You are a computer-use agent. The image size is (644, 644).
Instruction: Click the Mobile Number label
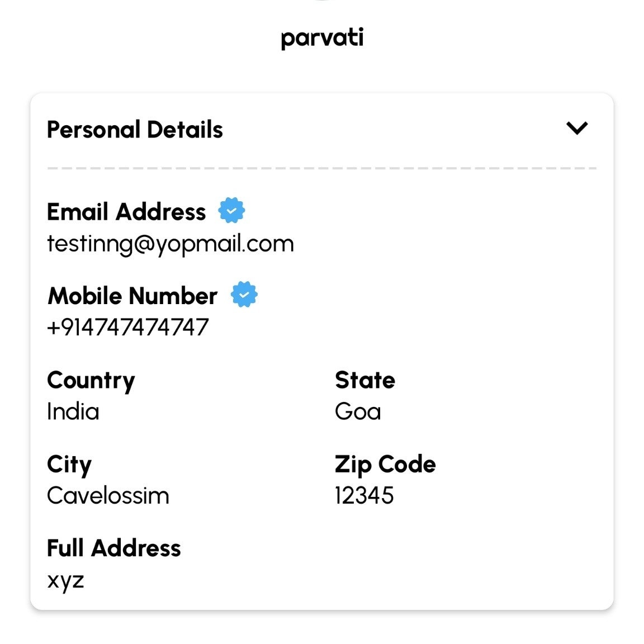pyautogui.click(x=132, y=296)
